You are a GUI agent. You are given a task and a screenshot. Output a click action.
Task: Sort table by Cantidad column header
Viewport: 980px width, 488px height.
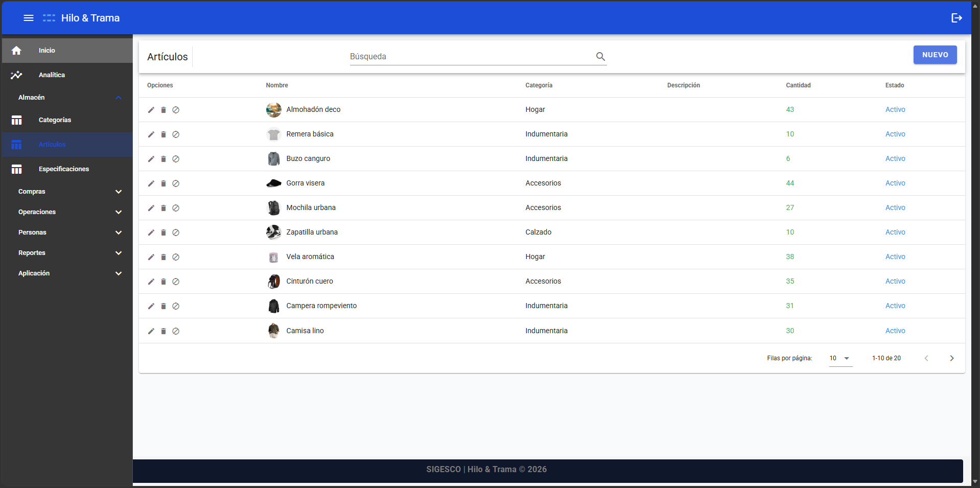pyautogui.click(x=798, y=85)
